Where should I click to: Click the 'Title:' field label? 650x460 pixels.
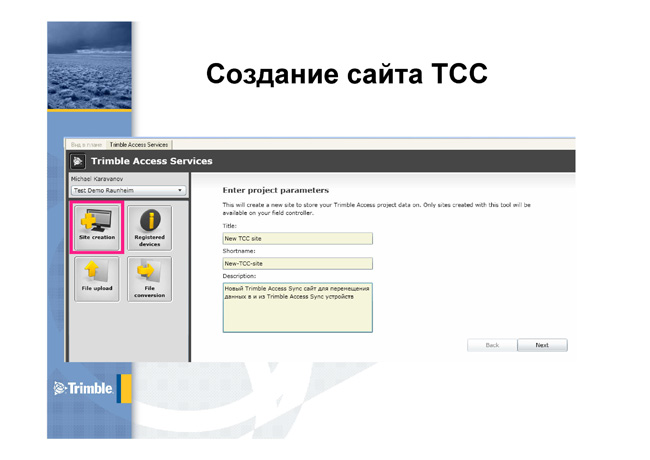coord(230,226)
